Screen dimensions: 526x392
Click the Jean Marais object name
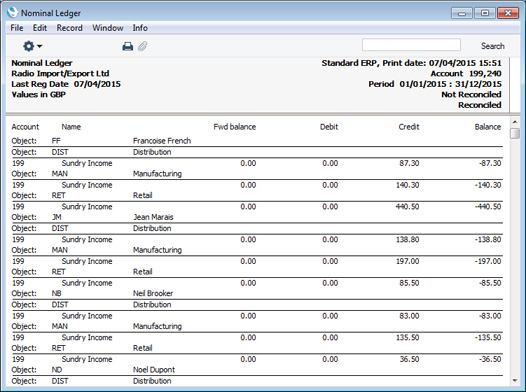tap(153, 217)
